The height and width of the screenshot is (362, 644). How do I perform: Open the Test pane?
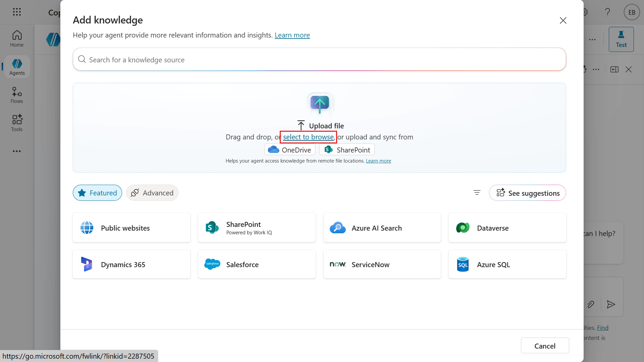(621, 39)
